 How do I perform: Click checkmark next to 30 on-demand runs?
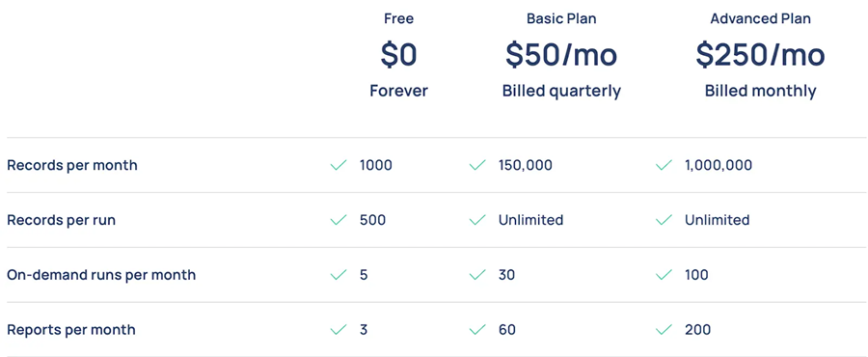[477, 275]
